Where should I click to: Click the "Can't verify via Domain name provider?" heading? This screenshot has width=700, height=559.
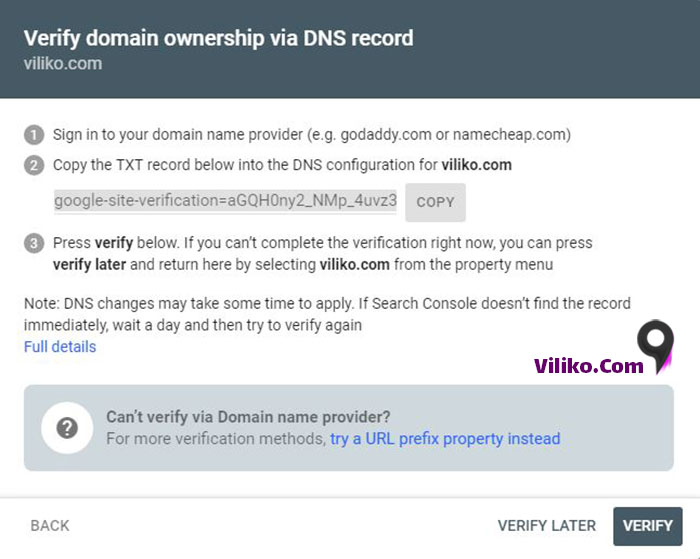(x=248, y=417)
